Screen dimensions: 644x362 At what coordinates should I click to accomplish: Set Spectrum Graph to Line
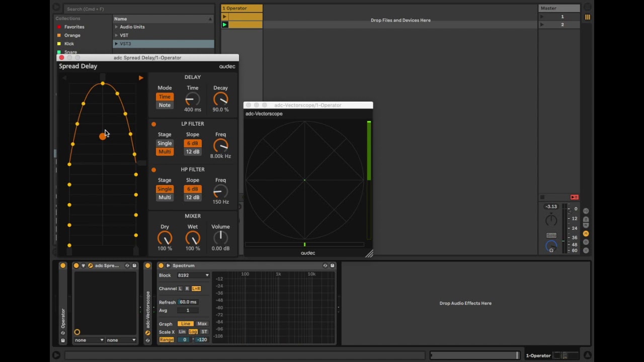pos(186,324)
